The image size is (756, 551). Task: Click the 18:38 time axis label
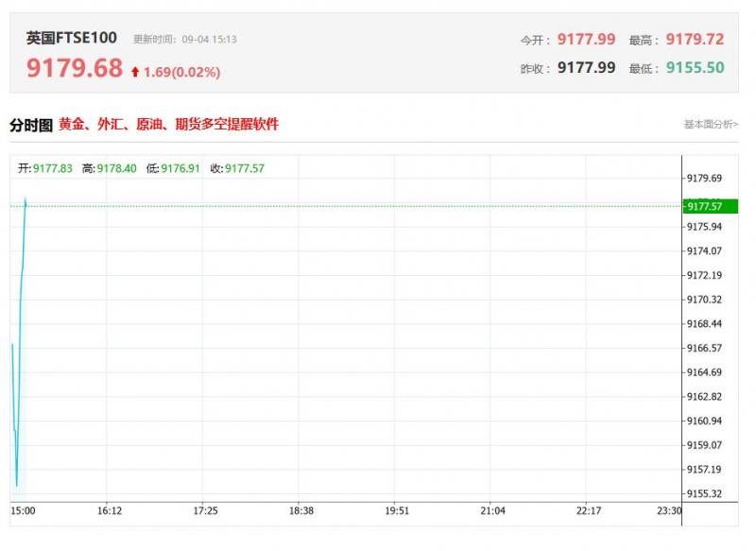(x=301, y=510)
